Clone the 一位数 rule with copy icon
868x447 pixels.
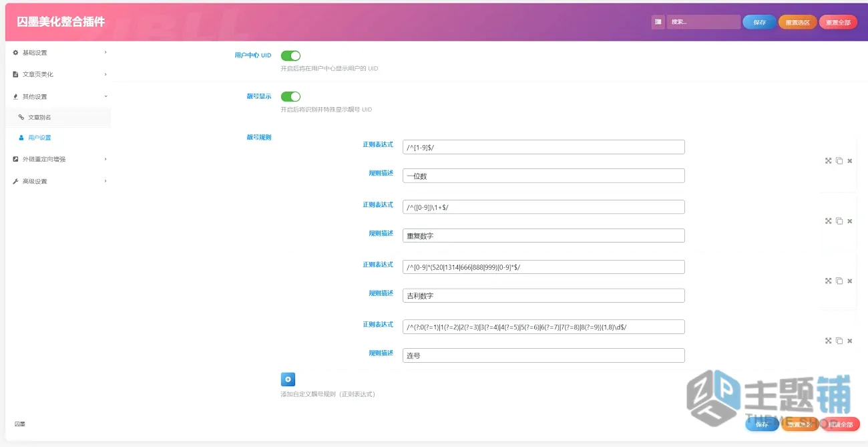[839, 161]
